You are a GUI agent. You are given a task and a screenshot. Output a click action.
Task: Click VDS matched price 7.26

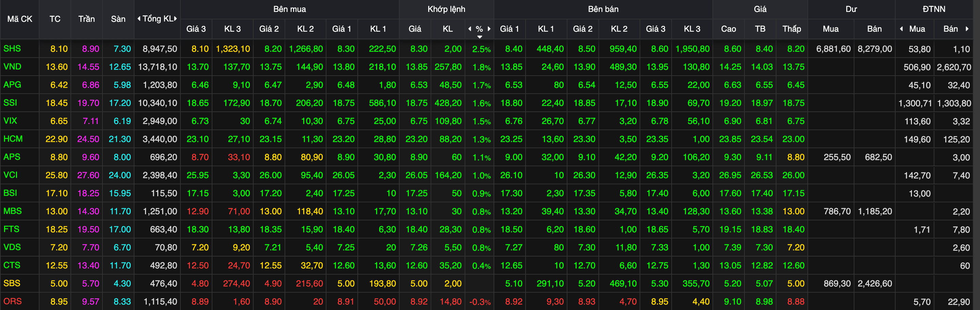coord(419,247)
